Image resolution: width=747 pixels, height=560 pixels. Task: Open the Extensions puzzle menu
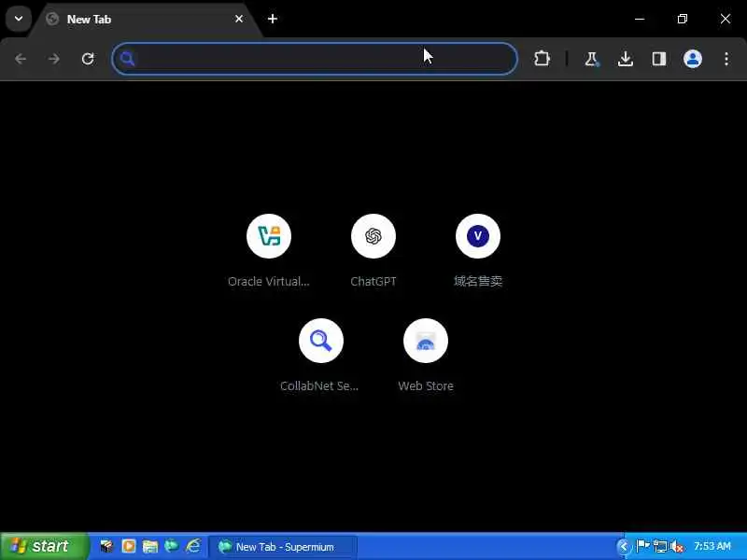543,59
